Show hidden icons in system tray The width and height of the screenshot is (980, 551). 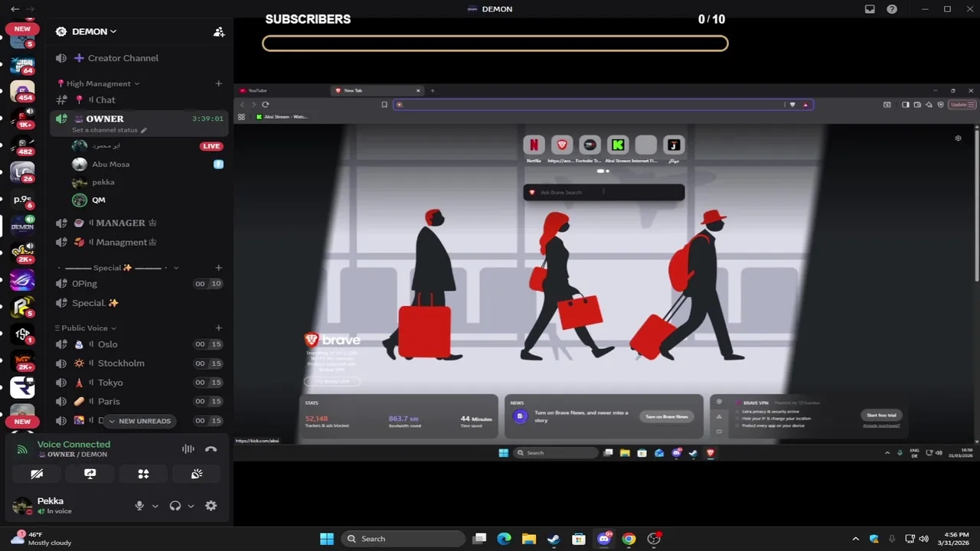pyautogui.click(x=855, y=539)
